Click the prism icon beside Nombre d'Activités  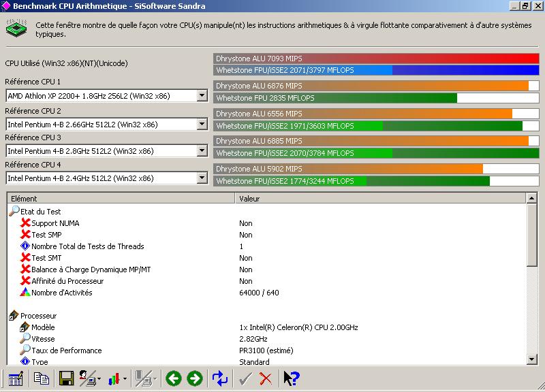25,292
